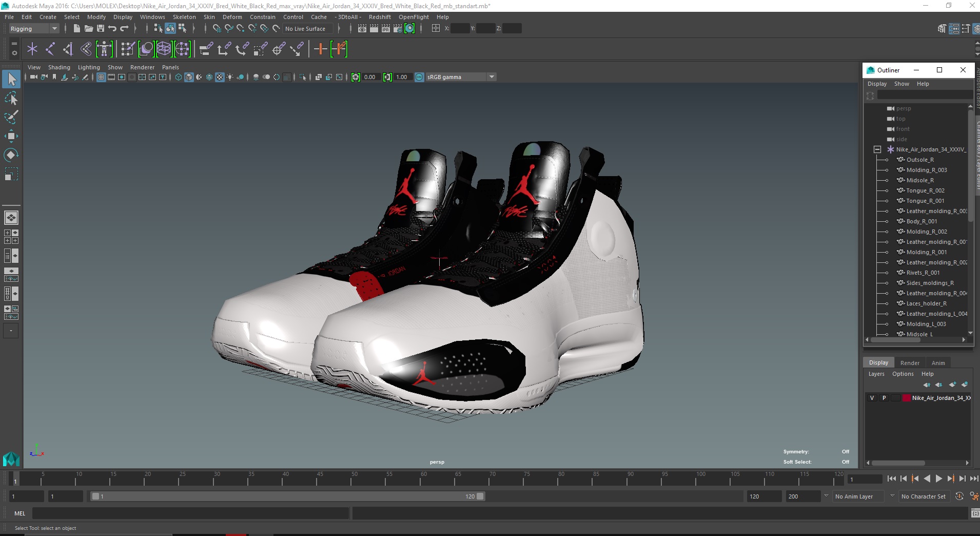The height and width of the screenshot is (536, 980).
Task: Open the Script Editor icon
Action: [975, 513]
